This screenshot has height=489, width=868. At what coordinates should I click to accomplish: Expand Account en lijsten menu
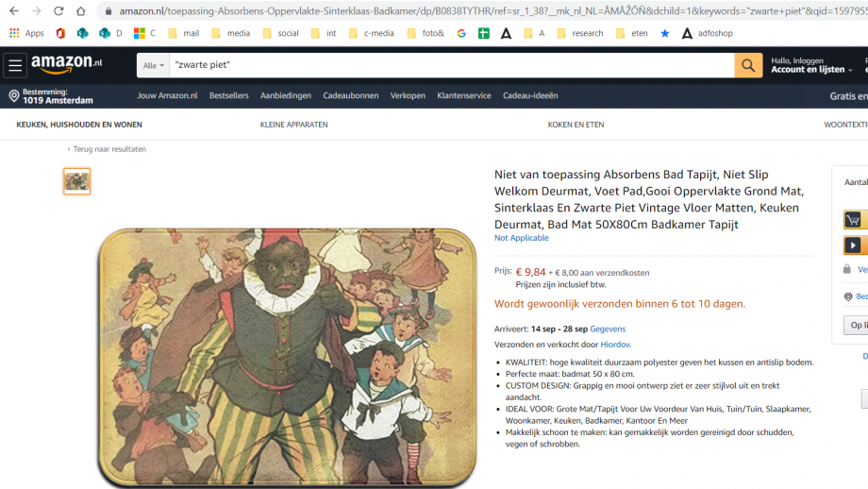pyautogui.click(x=811, y=65)
